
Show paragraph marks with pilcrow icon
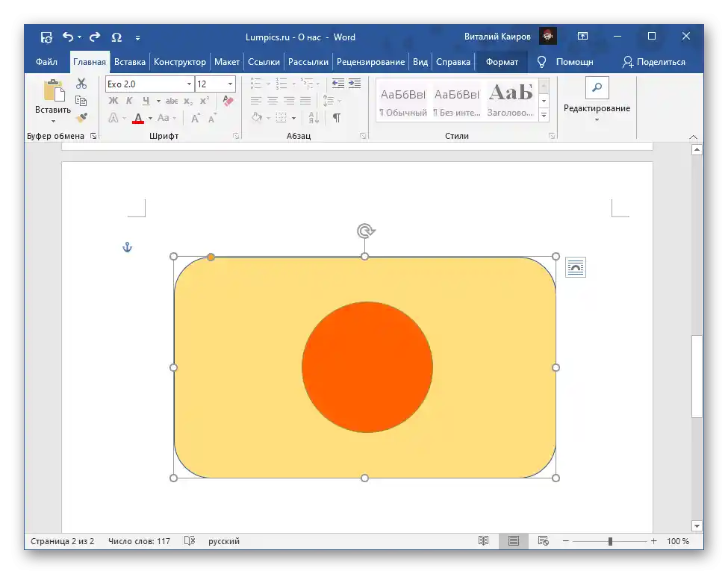[337, 118]
